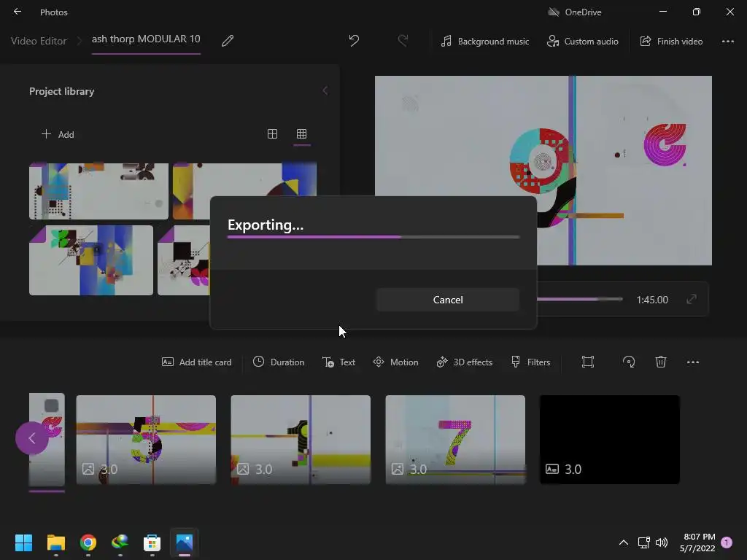Open the 8:07 PM clock and calendar
The image size is (747, 560).
[697, 542]
